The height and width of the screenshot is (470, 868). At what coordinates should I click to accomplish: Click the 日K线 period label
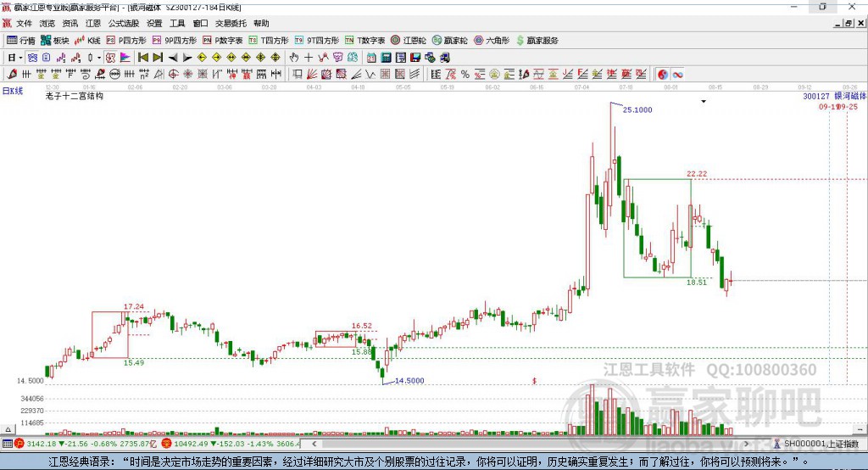[x=12, y=91]
